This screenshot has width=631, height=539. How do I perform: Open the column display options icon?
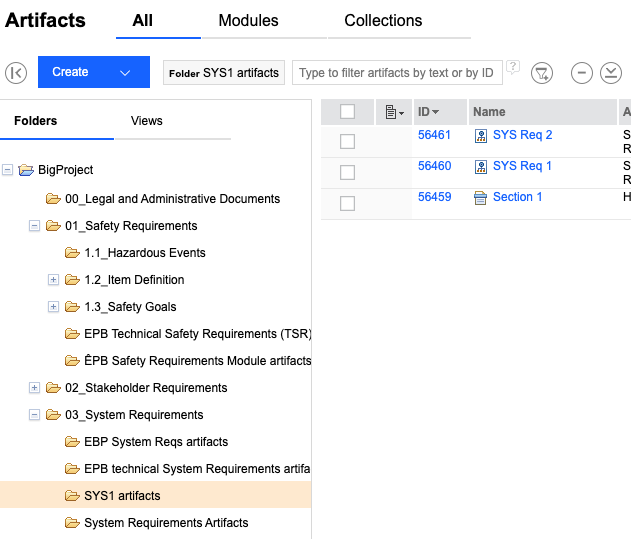[394, 112]
